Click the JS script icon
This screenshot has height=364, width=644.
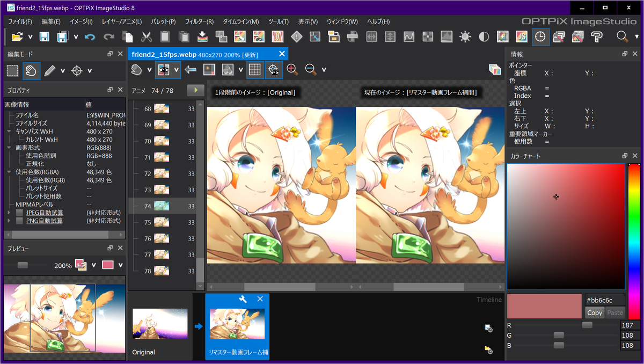521,37
